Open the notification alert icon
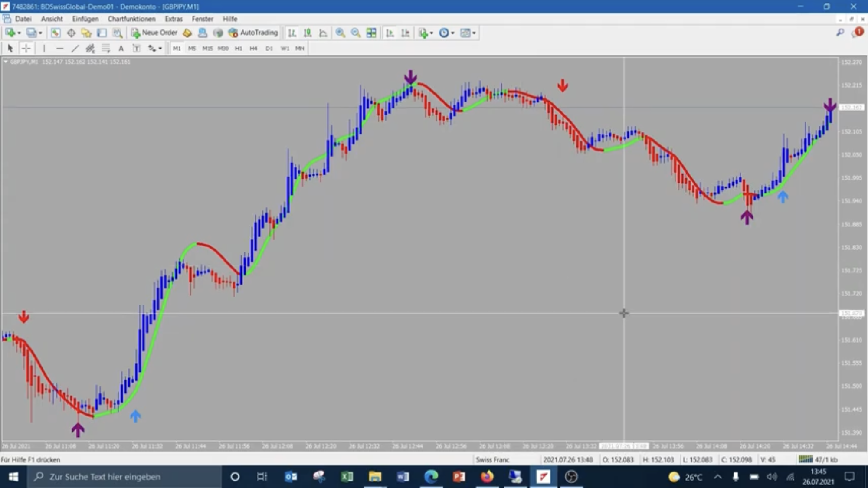 [857, 33]
